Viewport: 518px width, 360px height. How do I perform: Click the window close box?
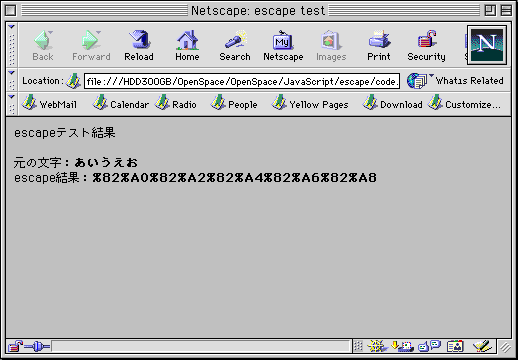coord(11,11)
